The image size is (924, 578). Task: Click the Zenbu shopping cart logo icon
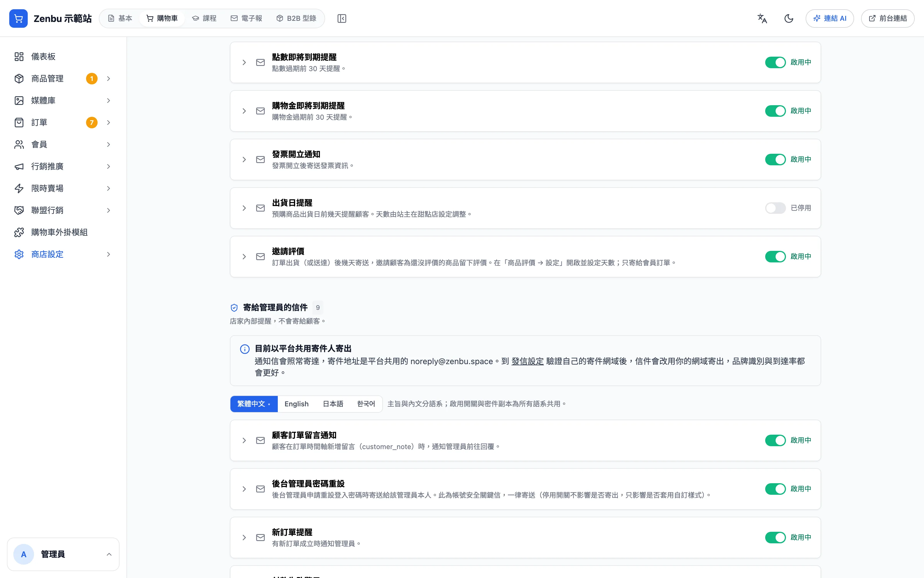point(18,18)
